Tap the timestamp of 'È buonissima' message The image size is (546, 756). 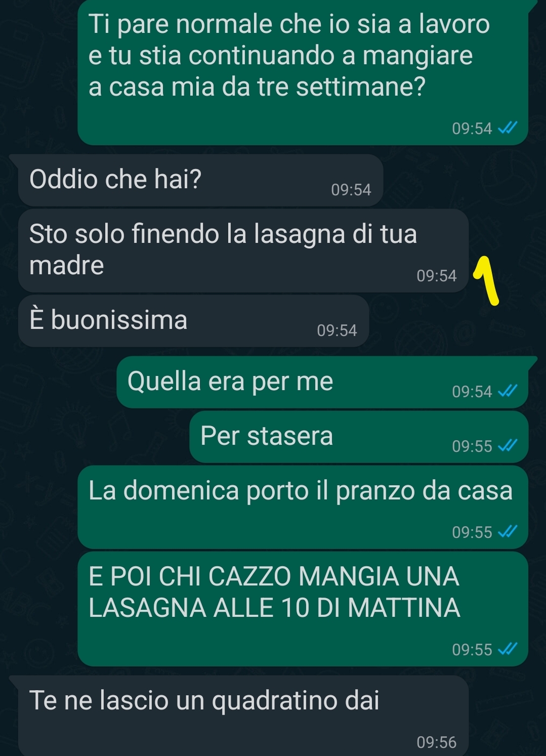pos(337,330)
